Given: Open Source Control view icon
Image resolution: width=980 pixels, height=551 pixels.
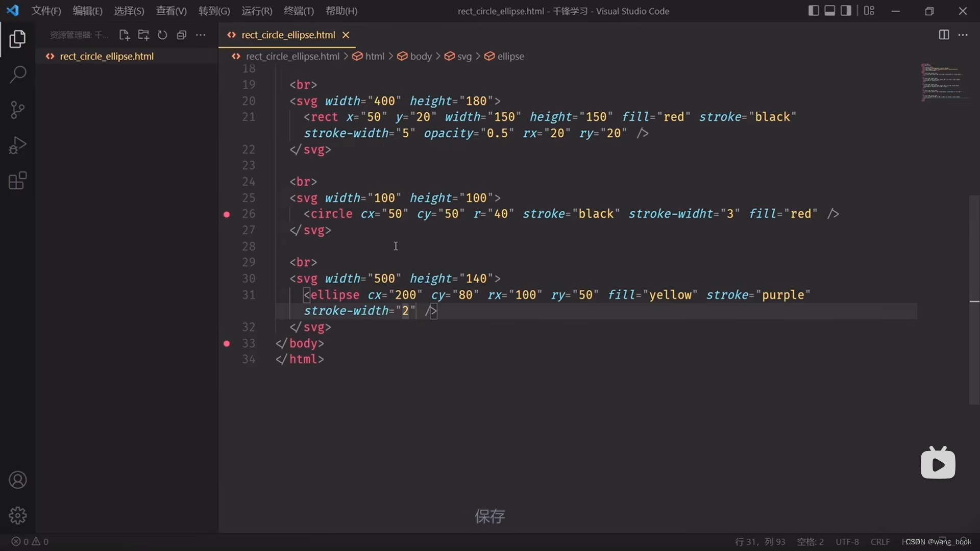Looking at the screenshot, I should click(x=17, y=110).
